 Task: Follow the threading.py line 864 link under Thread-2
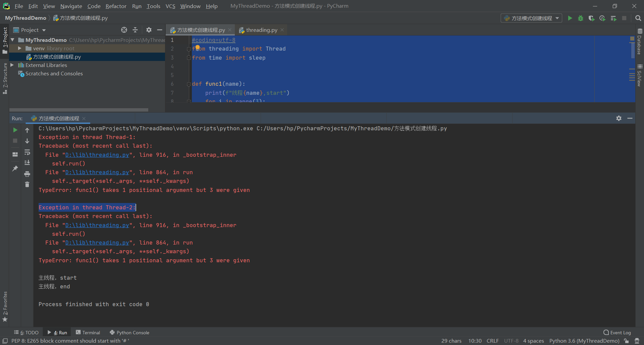click(97, 243)
